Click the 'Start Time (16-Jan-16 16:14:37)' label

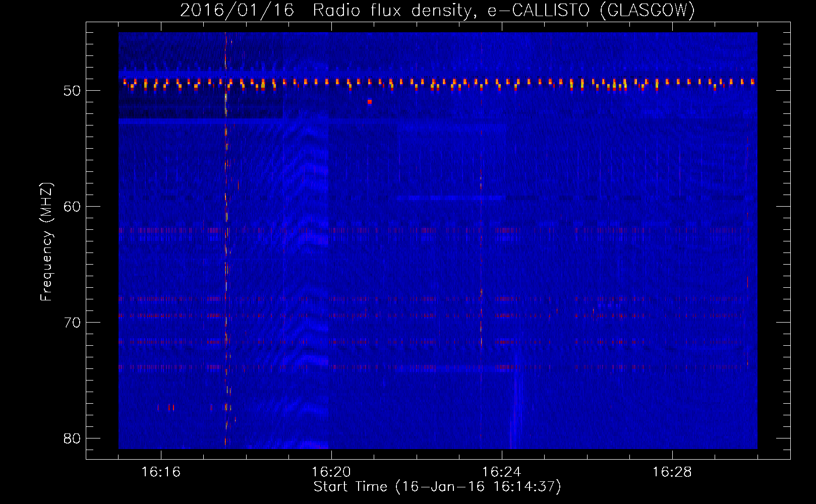tap(437, 487)
